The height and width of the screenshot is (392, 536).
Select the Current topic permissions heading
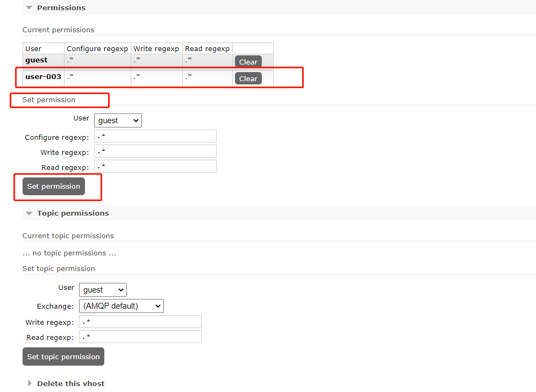coord(68,236)
